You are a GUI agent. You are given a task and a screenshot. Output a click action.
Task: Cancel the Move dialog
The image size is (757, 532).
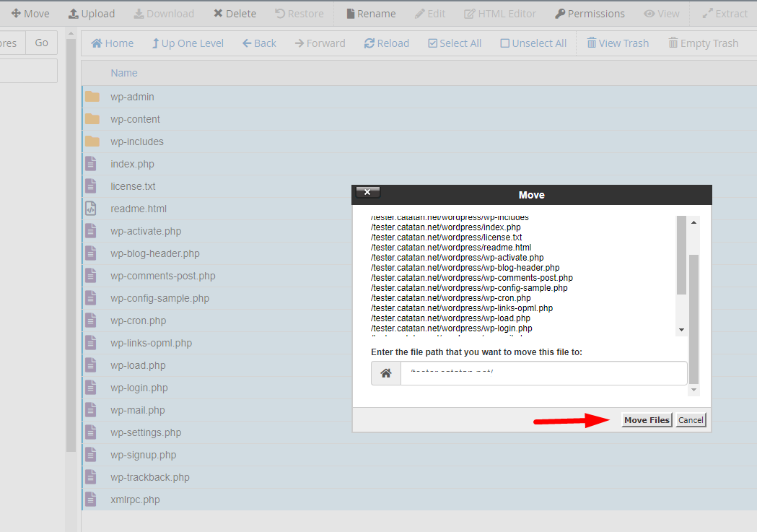[691, 420]
